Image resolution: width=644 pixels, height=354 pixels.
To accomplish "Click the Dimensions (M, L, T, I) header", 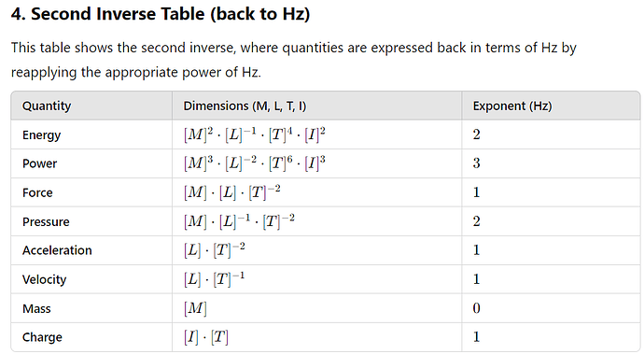I will (x=245, y=106).
